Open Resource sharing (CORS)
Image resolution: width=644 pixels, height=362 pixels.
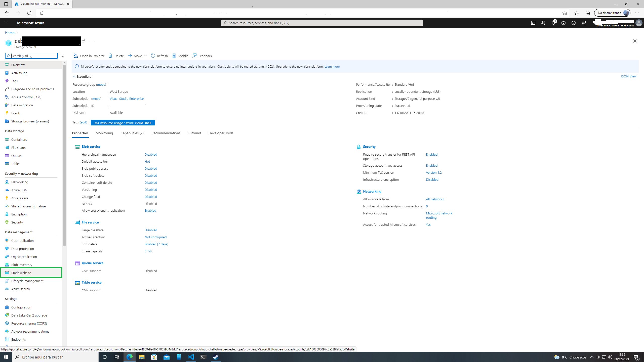click(31, 323)
